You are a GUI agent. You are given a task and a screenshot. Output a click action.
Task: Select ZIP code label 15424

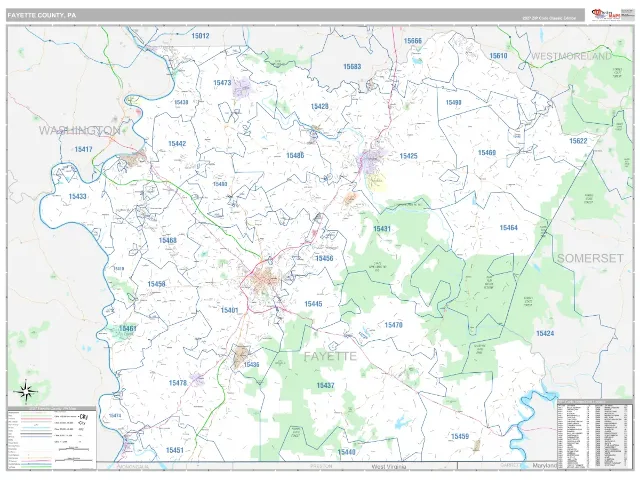[x=545, y=333]
